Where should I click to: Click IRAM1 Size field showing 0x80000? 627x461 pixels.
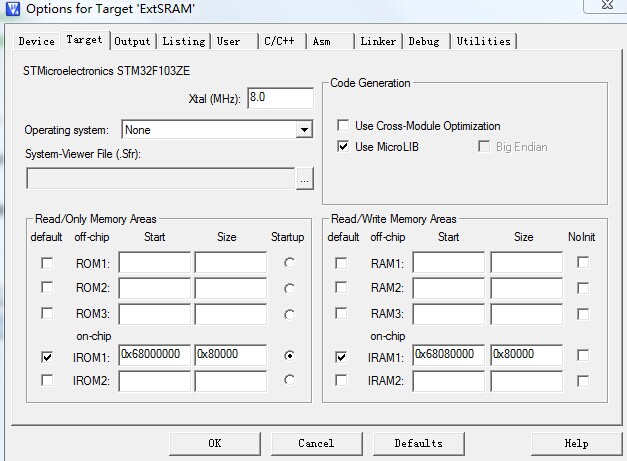[527, 355]
